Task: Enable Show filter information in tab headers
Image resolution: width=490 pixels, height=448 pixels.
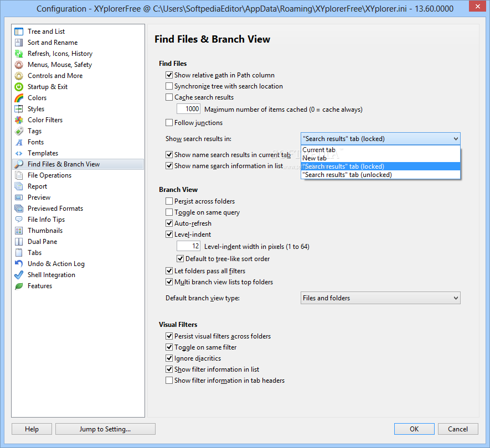Action: click(169, 381)
